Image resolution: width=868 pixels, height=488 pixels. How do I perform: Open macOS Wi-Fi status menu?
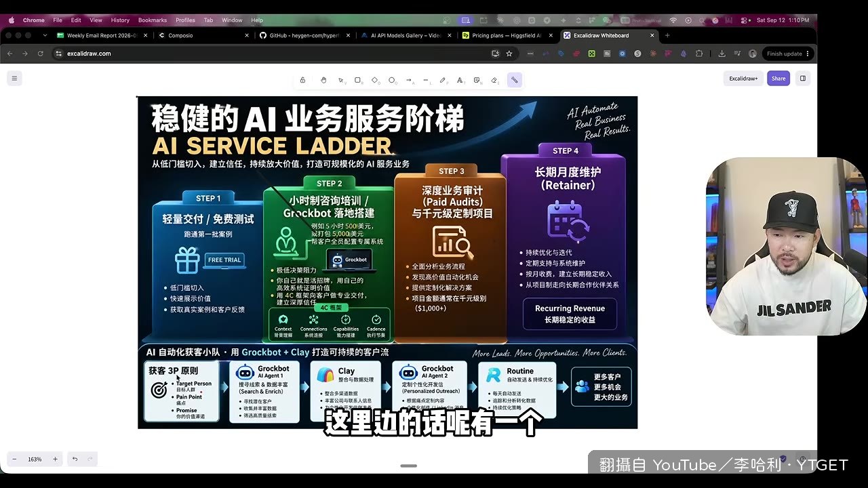pyautogui.click(x=673, y=20)
